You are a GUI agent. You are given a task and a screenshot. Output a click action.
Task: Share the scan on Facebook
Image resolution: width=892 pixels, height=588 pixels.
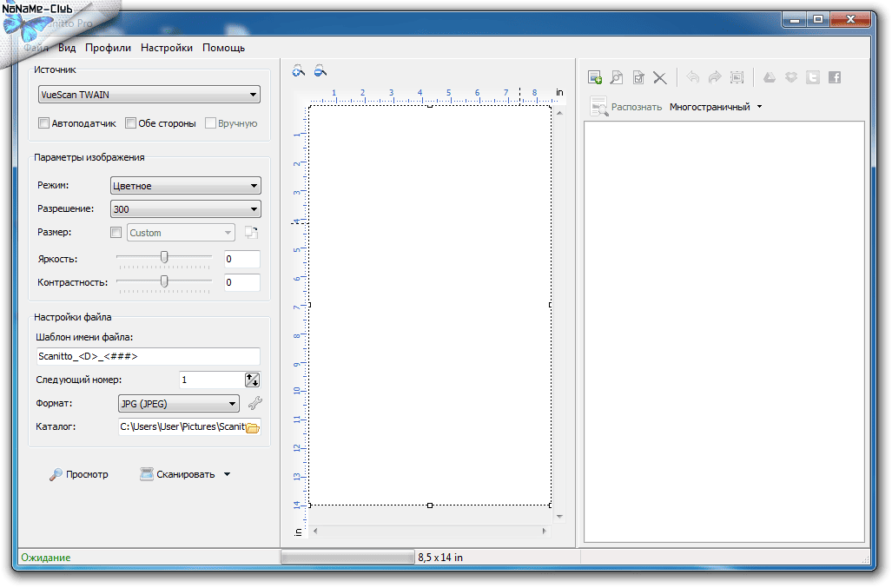pos(835,76)
